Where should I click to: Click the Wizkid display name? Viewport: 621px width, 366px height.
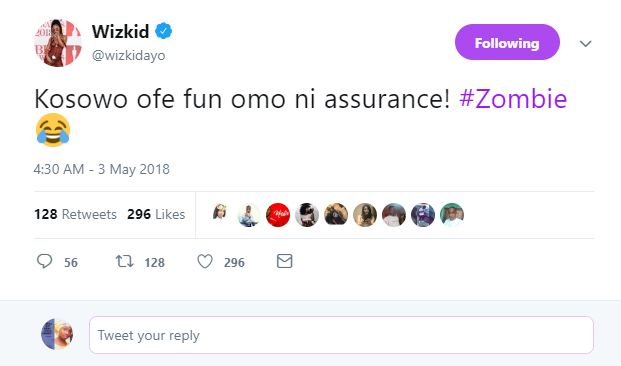click(120, 31)
